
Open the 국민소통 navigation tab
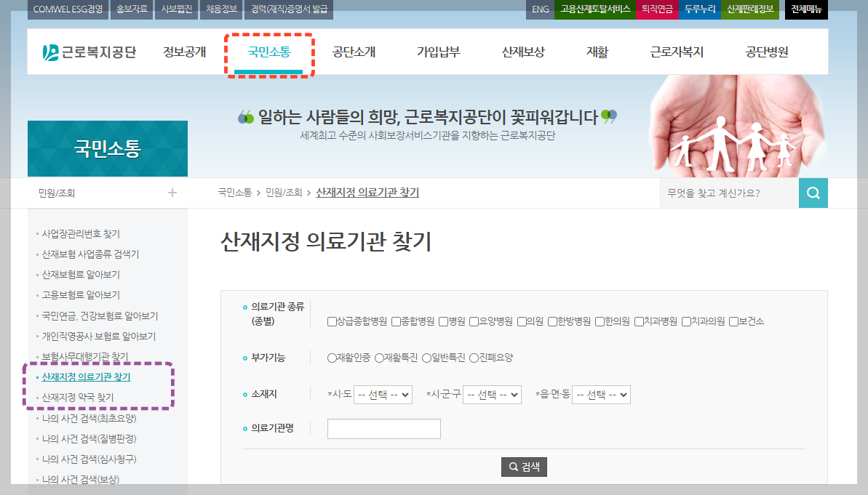(x=269, y=51)
